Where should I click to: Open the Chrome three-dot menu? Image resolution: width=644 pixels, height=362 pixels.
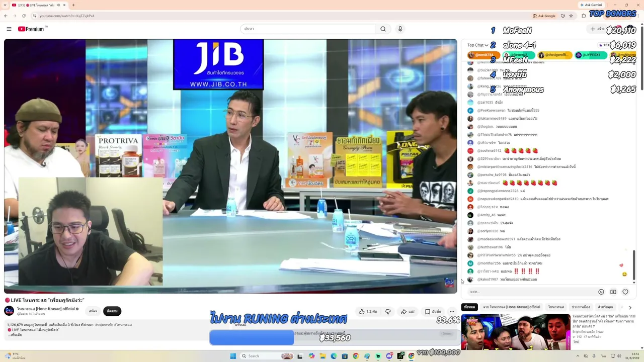coord(638,16)
